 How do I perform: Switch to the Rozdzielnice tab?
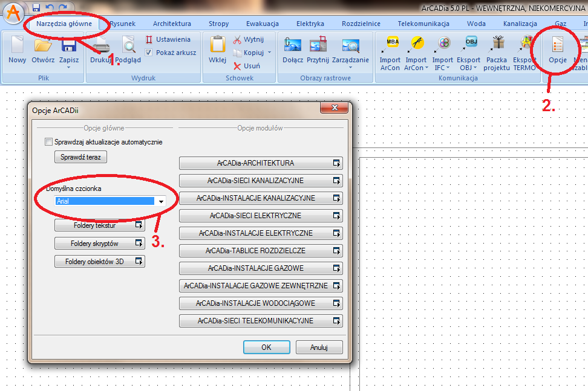pos(361,24)
